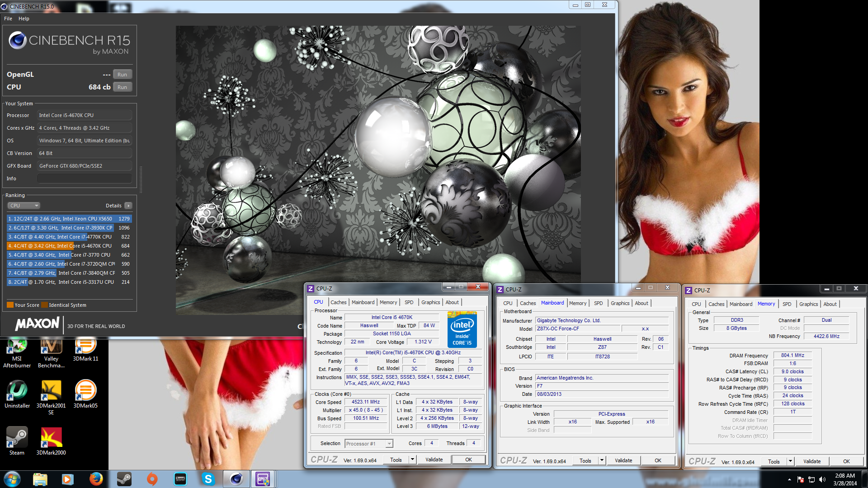Image resolution: width=868 pixels, height=488 pixels.
Task: Open Steam from the taskbar
Action: (124, 479)
